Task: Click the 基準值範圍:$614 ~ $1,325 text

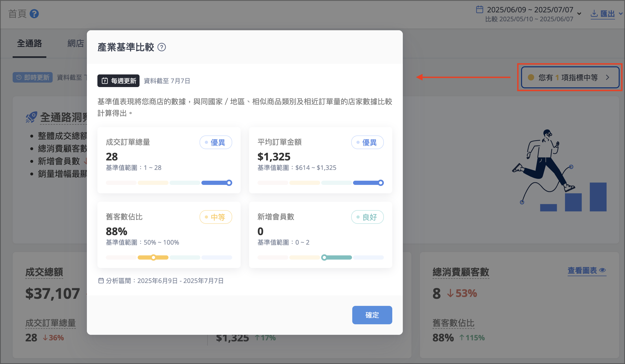Action: click(x=297, y=168)
